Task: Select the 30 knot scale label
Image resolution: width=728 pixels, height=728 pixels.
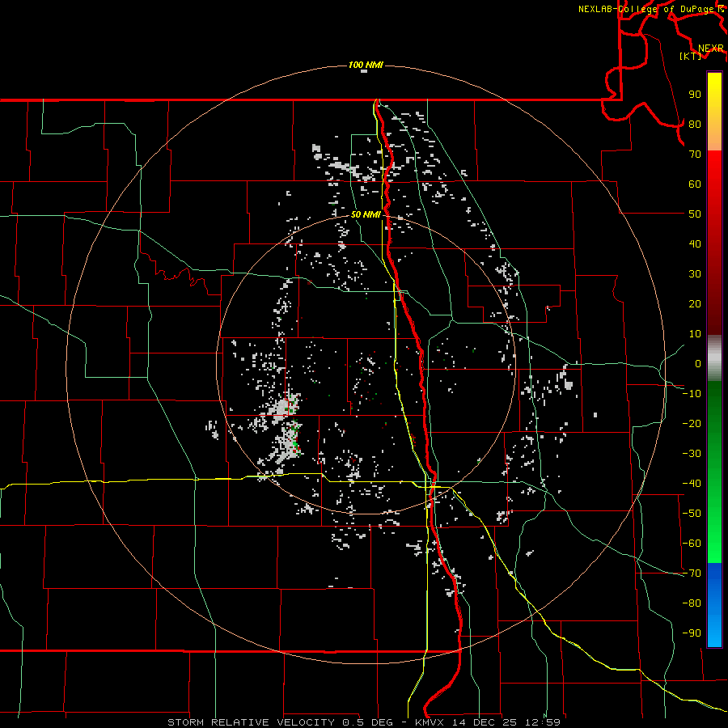Action: [x=695, y=274]
